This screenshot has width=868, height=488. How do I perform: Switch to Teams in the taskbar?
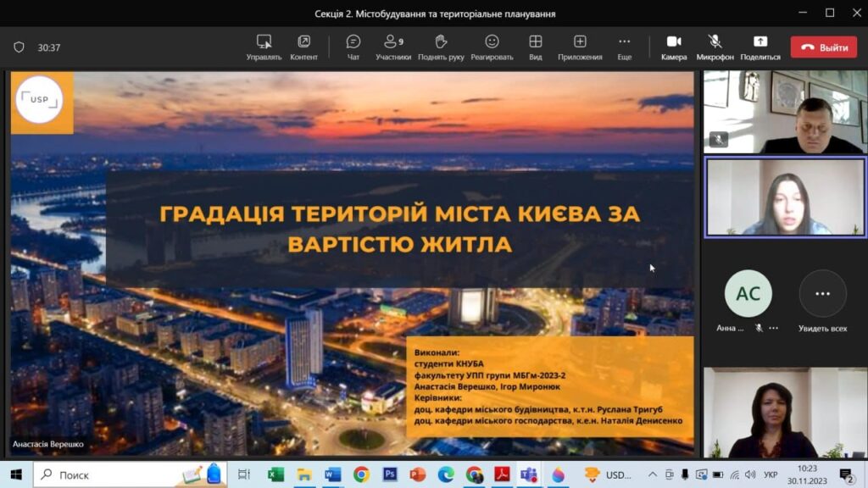pyautogui.click(x=529, y=474)
